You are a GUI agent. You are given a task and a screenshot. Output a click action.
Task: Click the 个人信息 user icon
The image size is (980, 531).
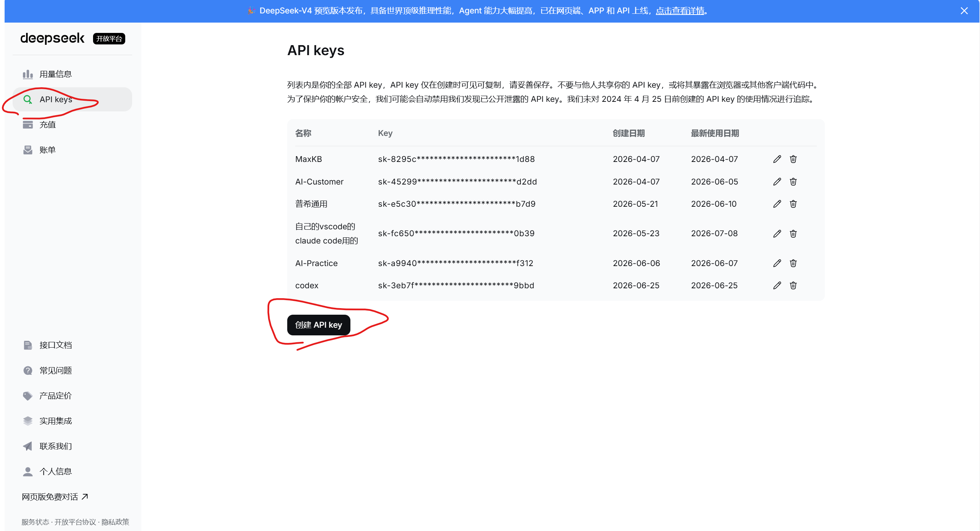point(28,472)
